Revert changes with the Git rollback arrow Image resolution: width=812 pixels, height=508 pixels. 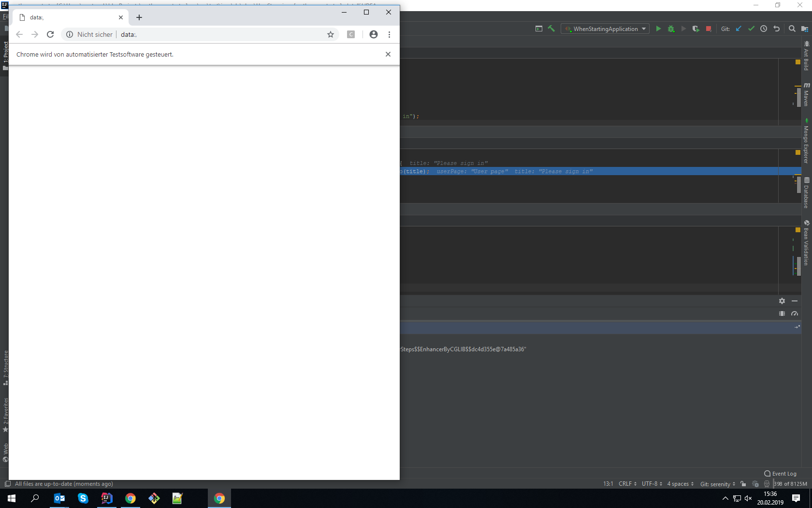[x=777, y=29]
